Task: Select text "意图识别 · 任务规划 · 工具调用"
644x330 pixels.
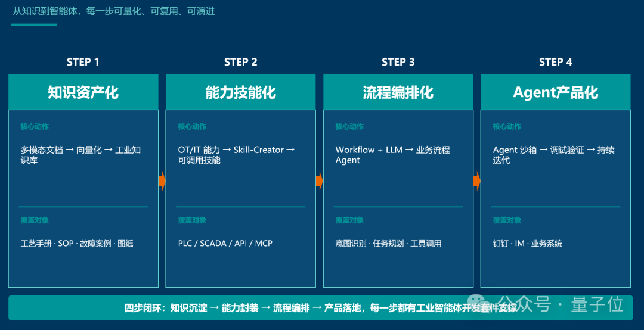Action: coord(388,244)
